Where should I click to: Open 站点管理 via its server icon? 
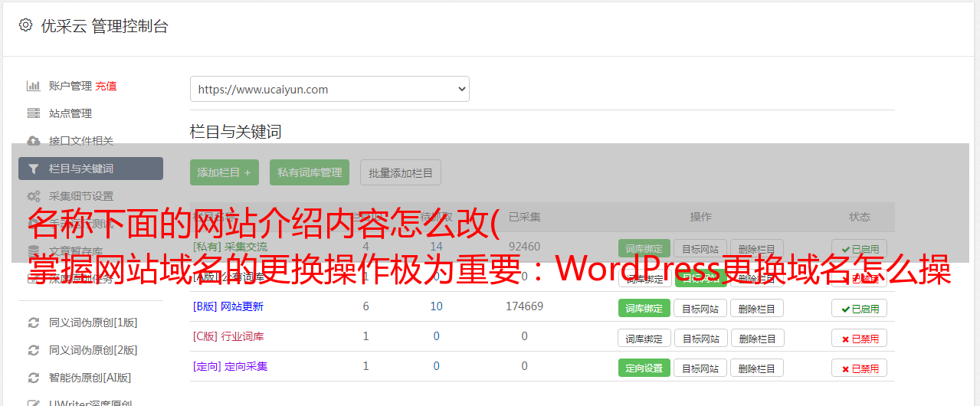[x=33, y=113]
